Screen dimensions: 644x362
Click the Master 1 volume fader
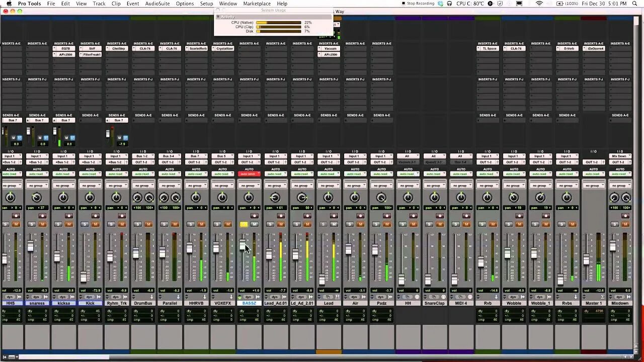586,259
